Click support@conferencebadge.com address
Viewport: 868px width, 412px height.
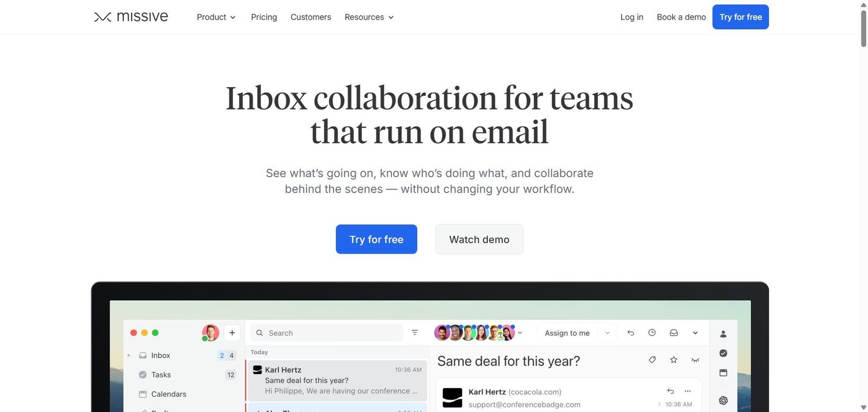525,404
